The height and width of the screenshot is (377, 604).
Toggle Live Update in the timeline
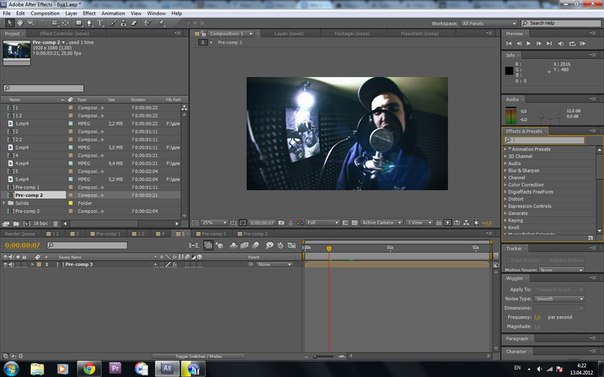pyautogui.click(x=208, y=245)
